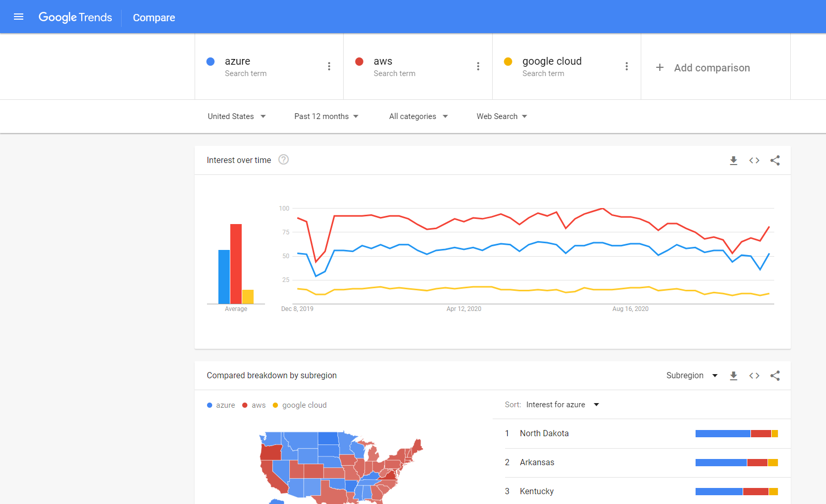Click the Aug 16, 2020 axis label

[x=630, y=309]
